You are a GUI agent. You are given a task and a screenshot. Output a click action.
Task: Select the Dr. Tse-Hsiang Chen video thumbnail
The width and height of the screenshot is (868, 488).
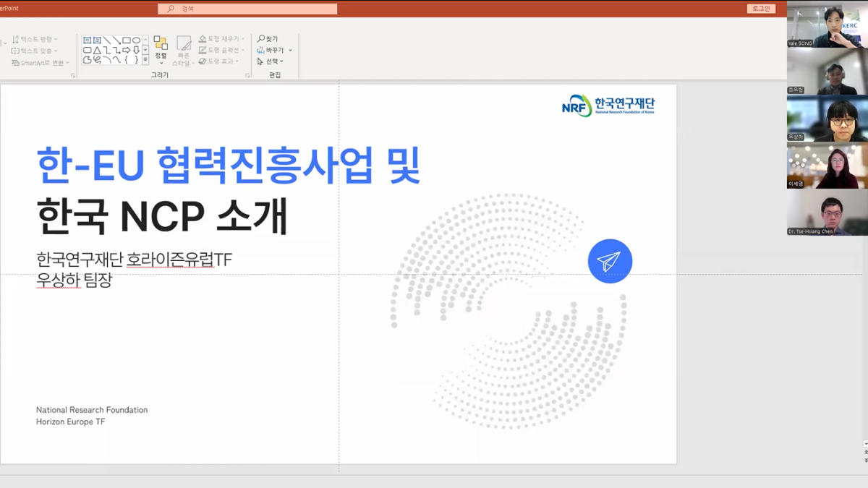[827, 213]
